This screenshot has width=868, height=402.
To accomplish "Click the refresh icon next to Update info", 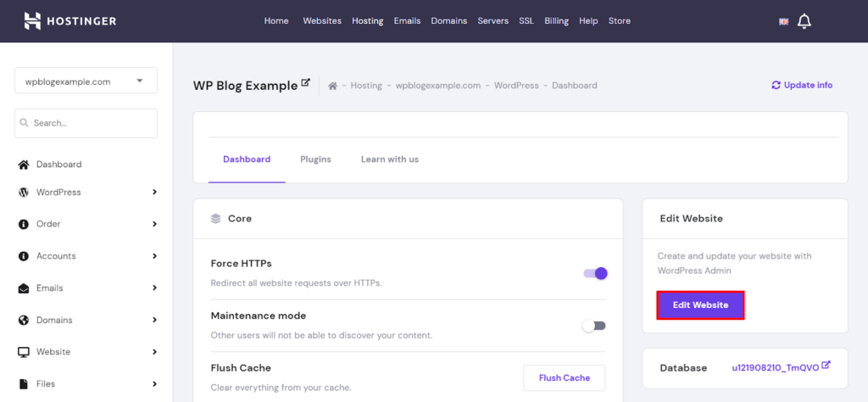I will coord(776,86).
